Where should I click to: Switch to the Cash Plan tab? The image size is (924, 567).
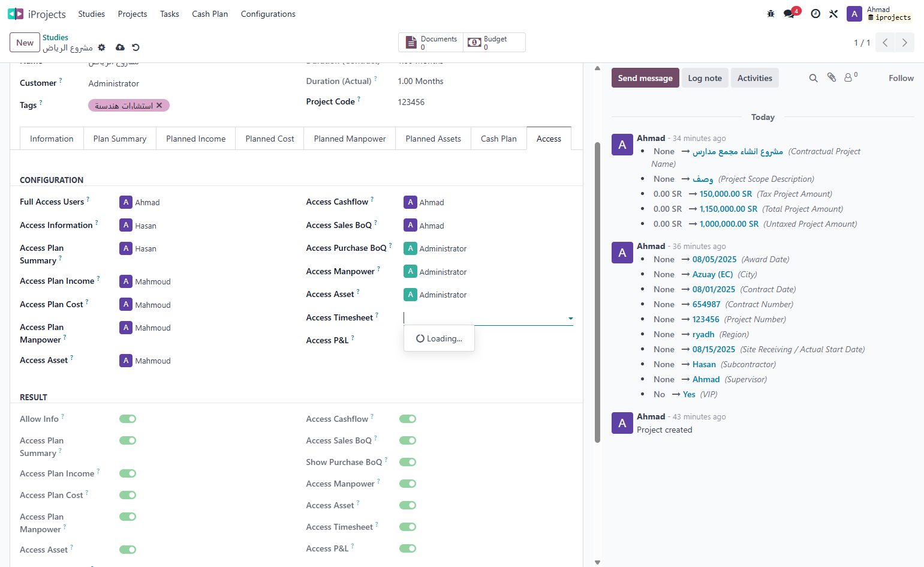click(499, 139)
